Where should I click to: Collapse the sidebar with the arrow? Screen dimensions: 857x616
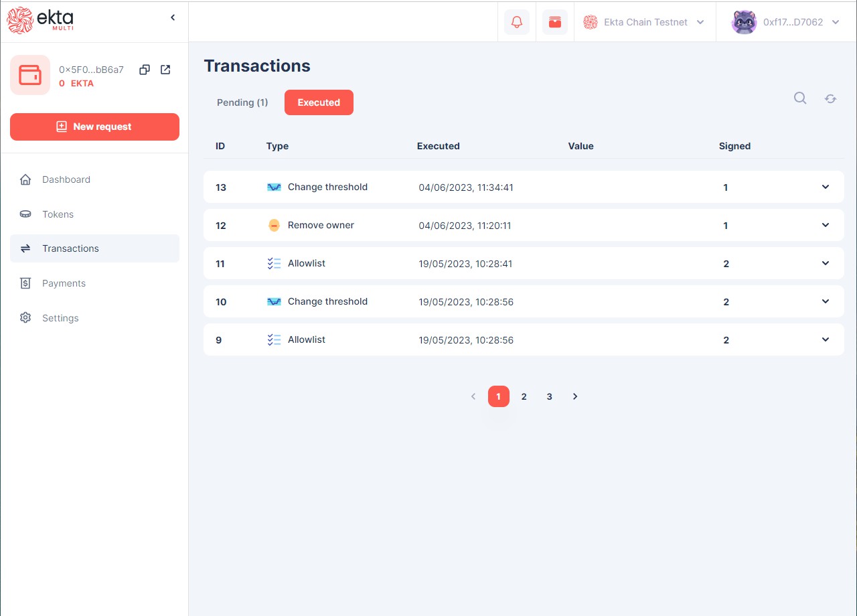coord(173,17)
